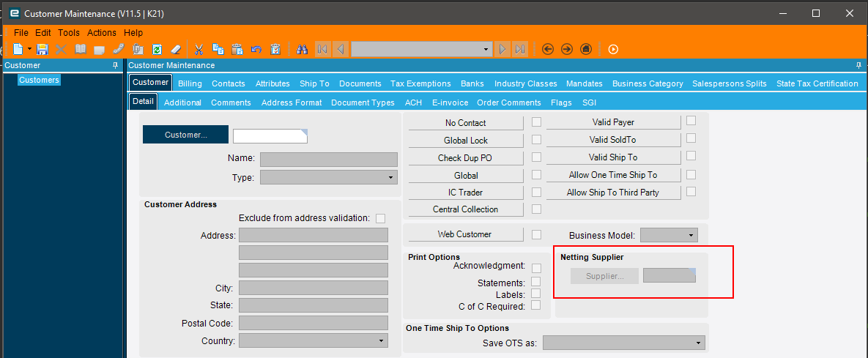Open the Tools menu
The width and height of the screenshot is (868, 358).
(69, 33)
